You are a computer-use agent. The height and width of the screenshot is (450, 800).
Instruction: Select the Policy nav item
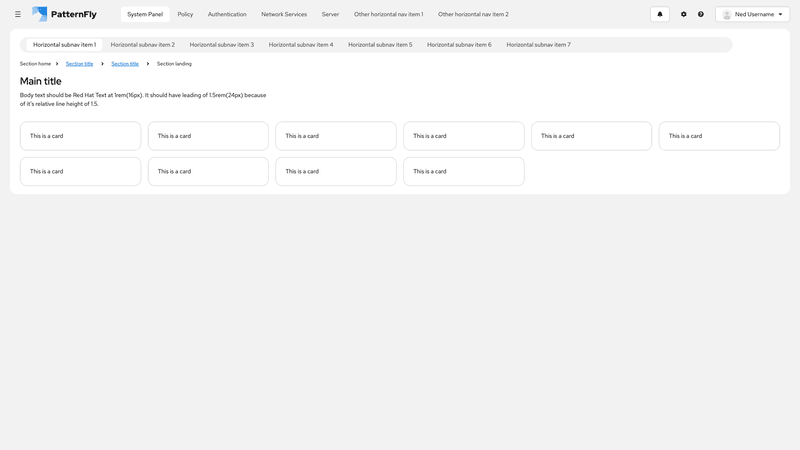pos(185,14)
